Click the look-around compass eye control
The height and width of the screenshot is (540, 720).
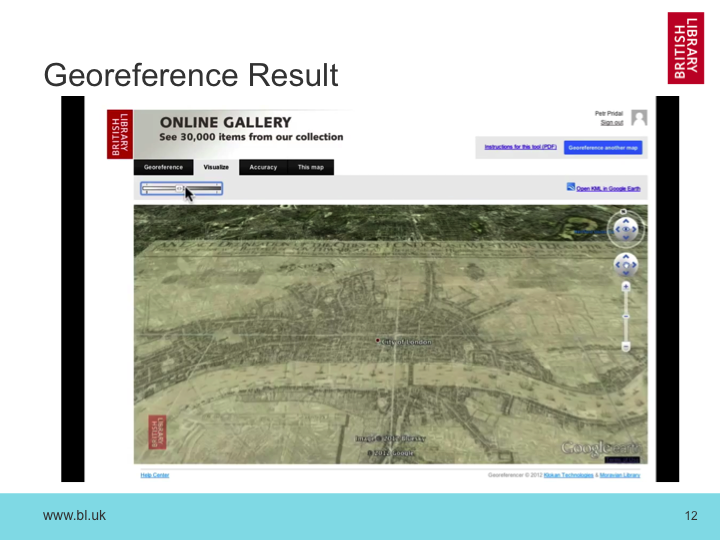(626, 229)
